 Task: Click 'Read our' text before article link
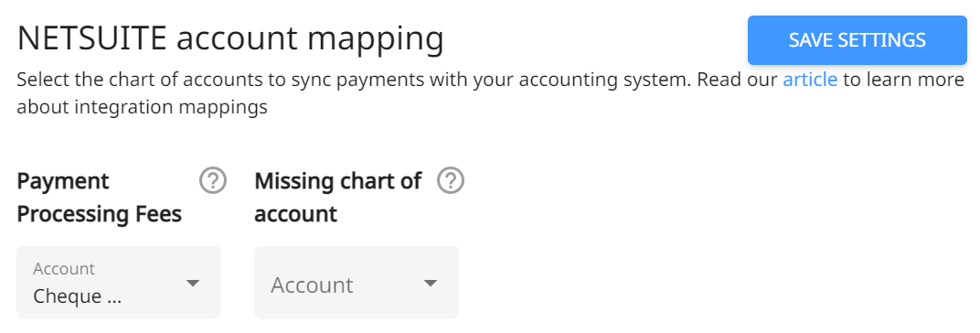pos(738,81)
